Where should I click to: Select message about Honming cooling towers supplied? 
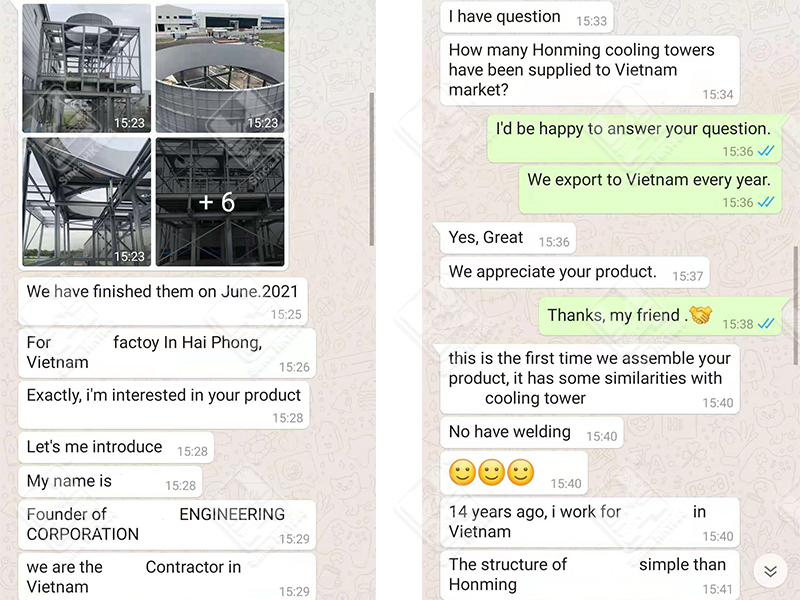coord(590,70)
